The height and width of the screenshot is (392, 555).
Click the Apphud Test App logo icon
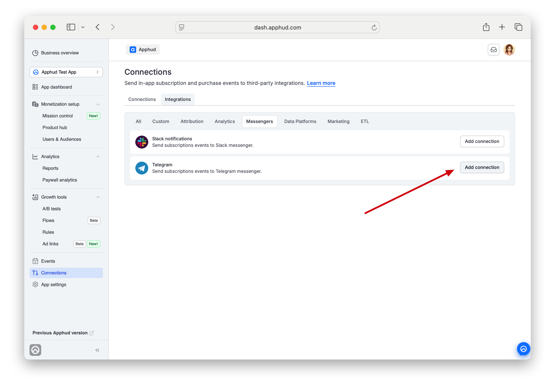coord(36,72)
